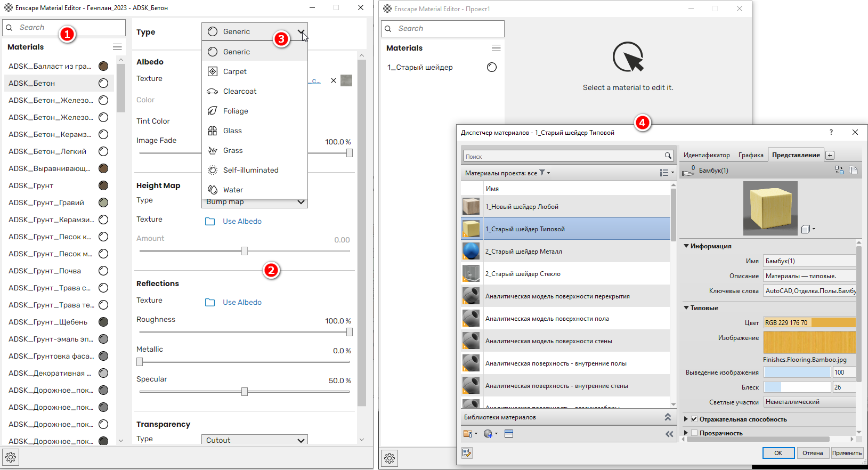Click the material library panel view icon
868x470 pixels.
click(509, 434)
